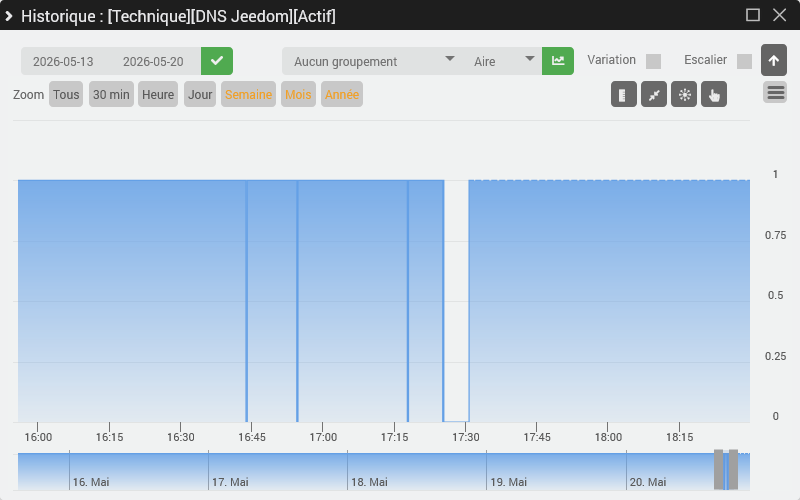Viewport: 800px width, 500px height.
Task: Close the Historique window
Action: tap(779, 15)
